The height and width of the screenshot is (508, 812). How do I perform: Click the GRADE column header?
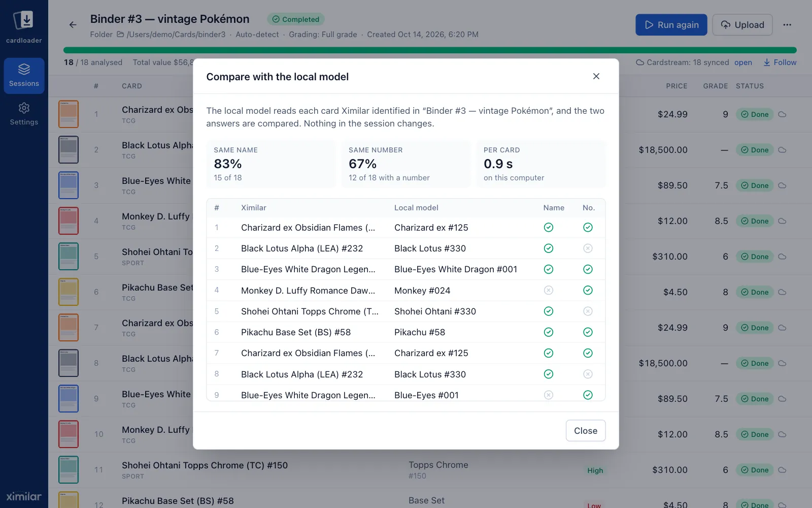point(716,86)
